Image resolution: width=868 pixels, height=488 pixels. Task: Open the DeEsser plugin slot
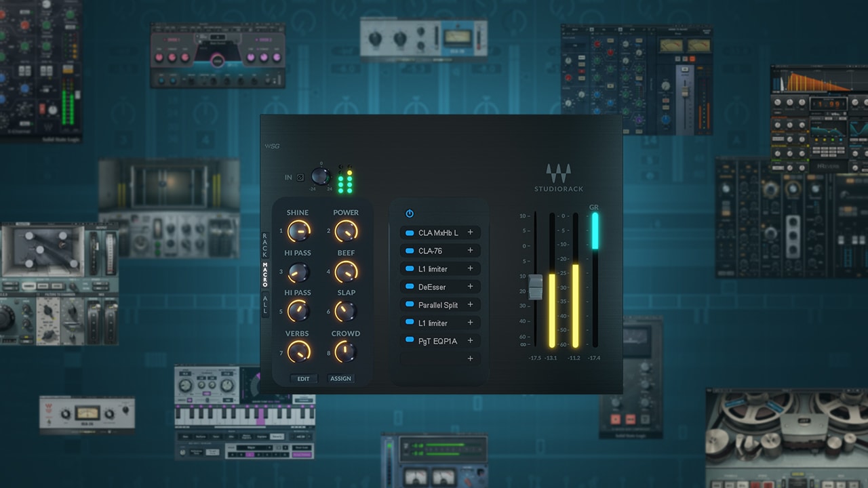pyautogui.click(x=440, y=287)
